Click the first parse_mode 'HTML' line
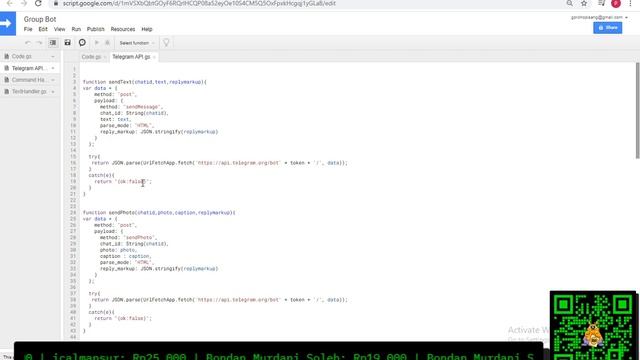Image resolution: width=640 pixels, height=360 pixels. click(127, 126)
